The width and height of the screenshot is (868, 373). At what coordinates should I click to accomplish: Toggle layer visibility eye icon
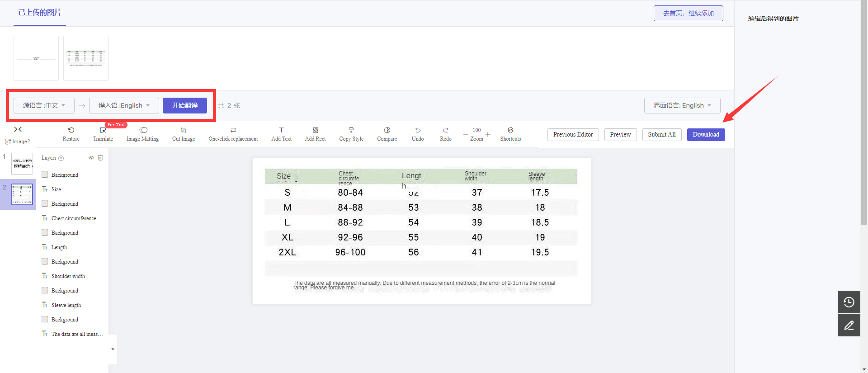coord(91,158)
